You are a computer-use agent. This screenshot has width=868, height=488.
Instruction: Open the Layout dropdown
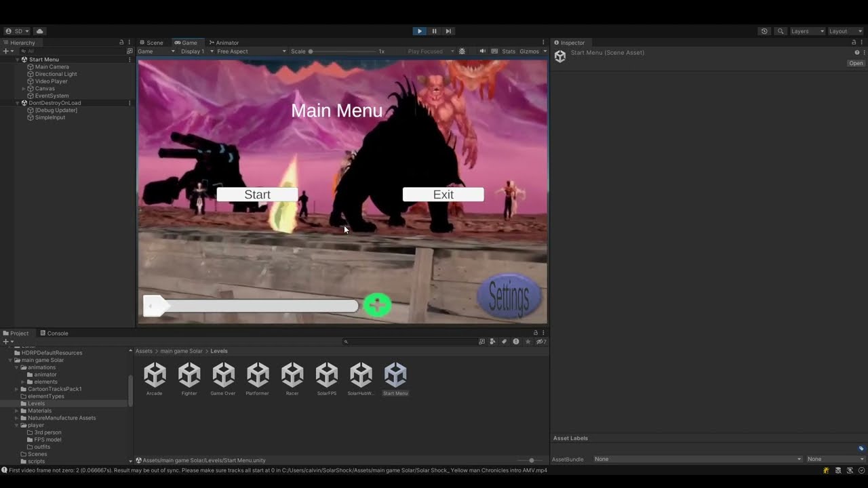tap(846, 31)
